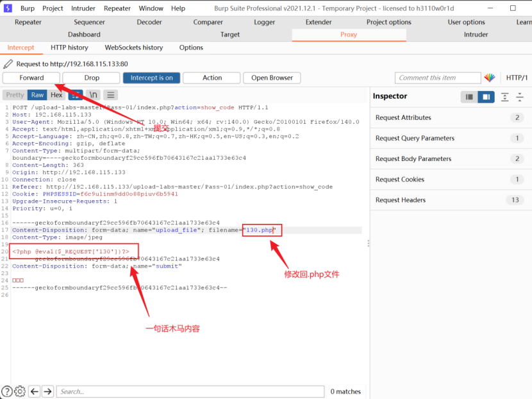The width and height of the screenshot is (532, 399).
Task: Switch to the Extender tab
Action: pos(319,22)
